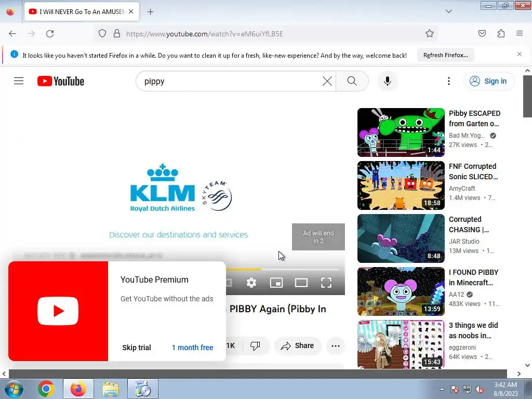
Task: Click the magnifier search button
Action: click(x=352, y=81)
